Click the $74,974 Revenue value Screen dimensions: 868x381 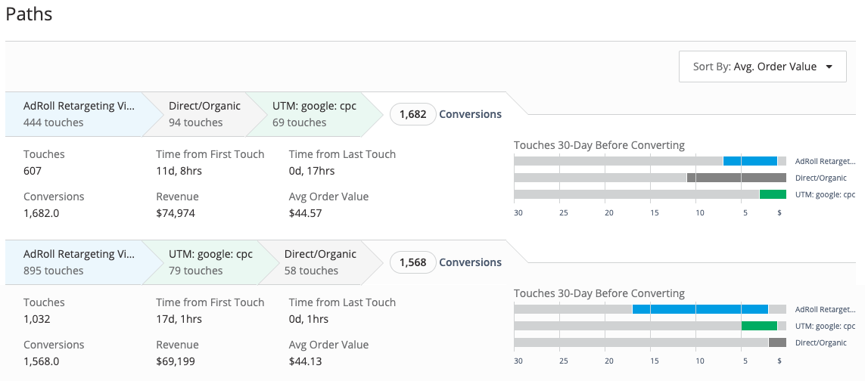pos(176,213)
